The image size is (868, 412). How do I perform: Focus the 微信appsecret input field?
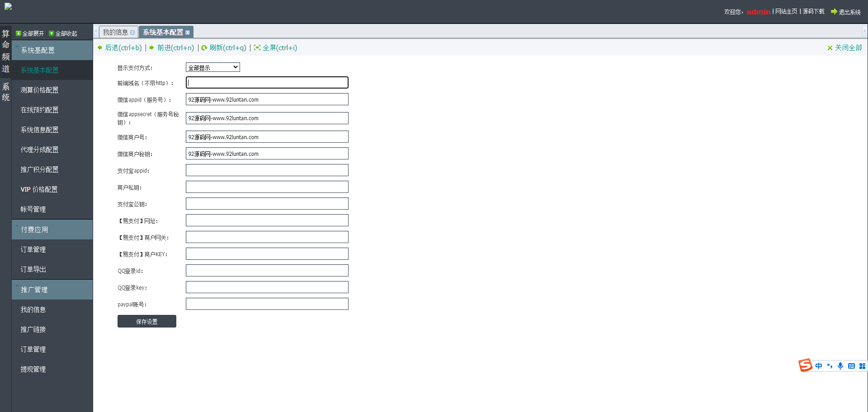tap(267, 118)
